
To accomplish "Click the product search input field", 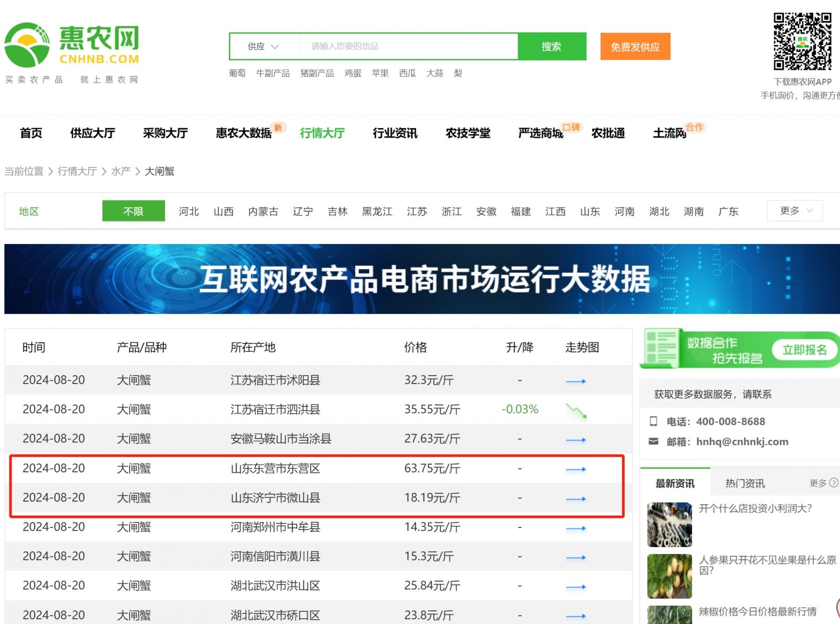I will tap(409, 46).
